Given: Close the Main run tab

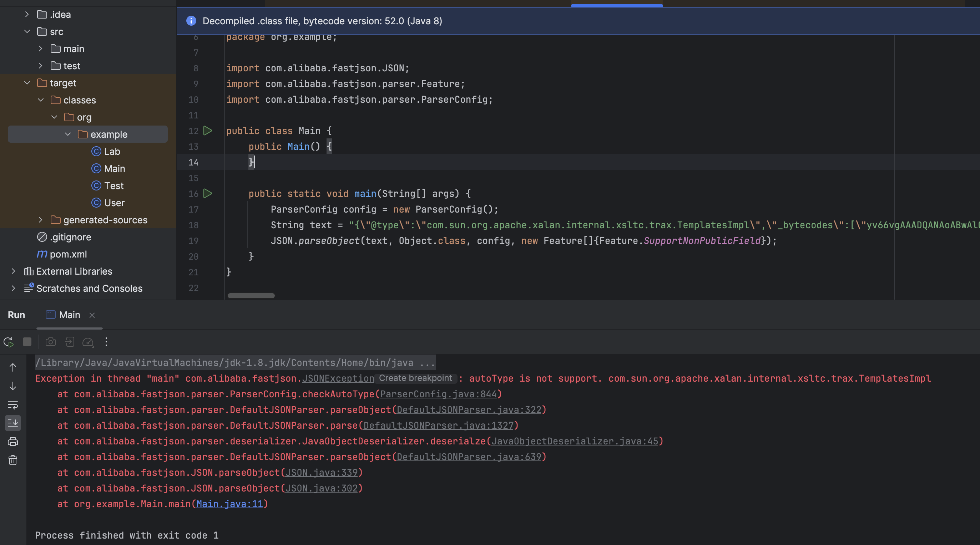Looking at the screenshot, I should point(92,315).
